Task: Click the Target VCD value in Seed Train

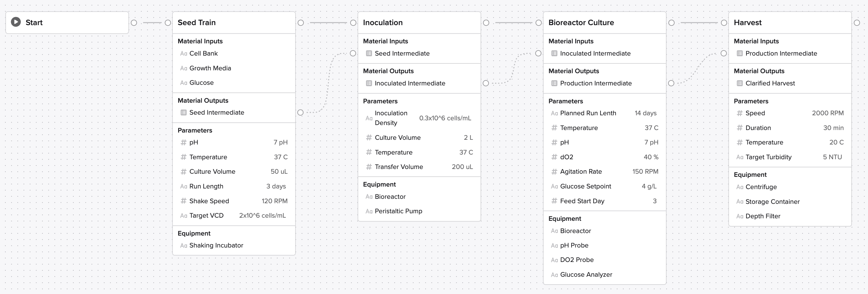Action: (262, 215)
